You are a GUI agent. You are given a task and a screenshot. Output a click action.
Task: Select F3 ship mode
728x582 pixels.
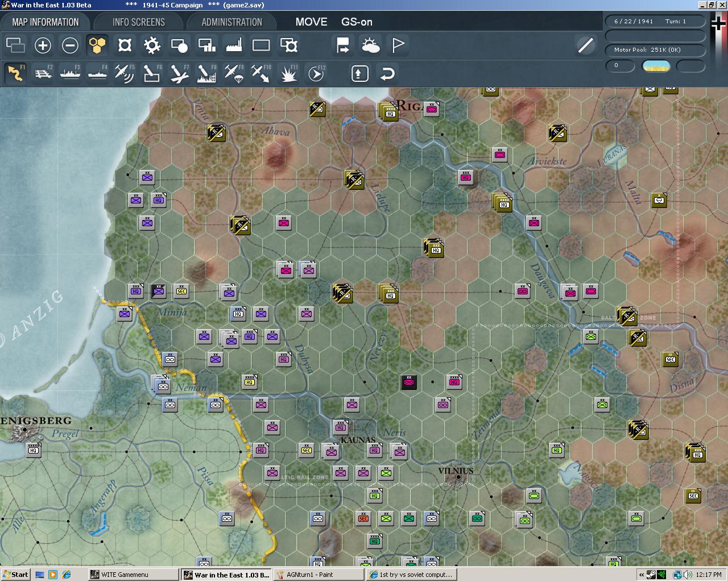(x=70, y=73)
